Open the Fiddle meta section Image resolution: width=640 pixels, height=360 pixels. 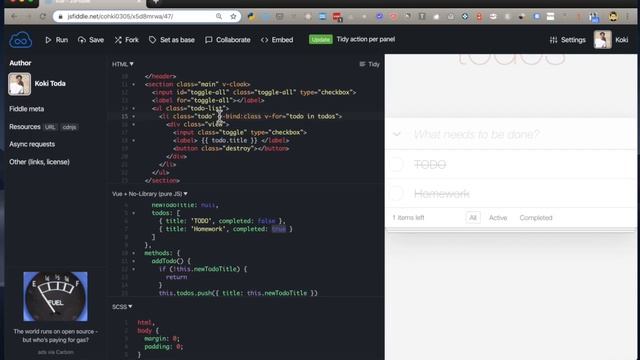pos(27,109)
